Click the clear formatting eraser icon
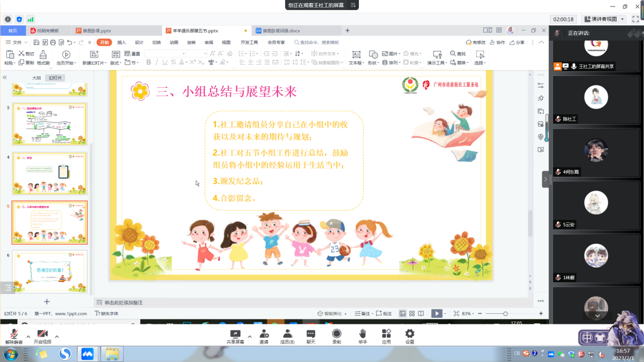This screenshot has height=362, width=644. click(x=230, y=54)
